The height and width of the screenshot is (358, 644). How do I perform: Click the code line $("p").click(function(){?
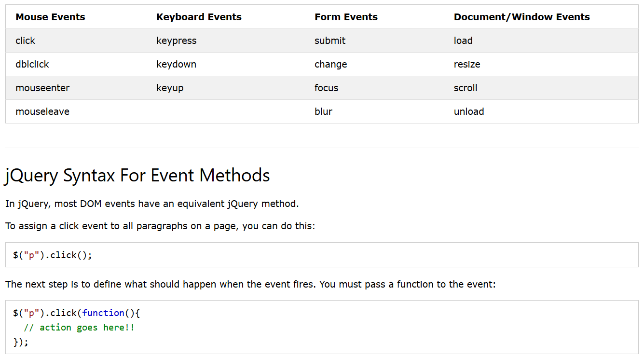[x=76, y=313]
